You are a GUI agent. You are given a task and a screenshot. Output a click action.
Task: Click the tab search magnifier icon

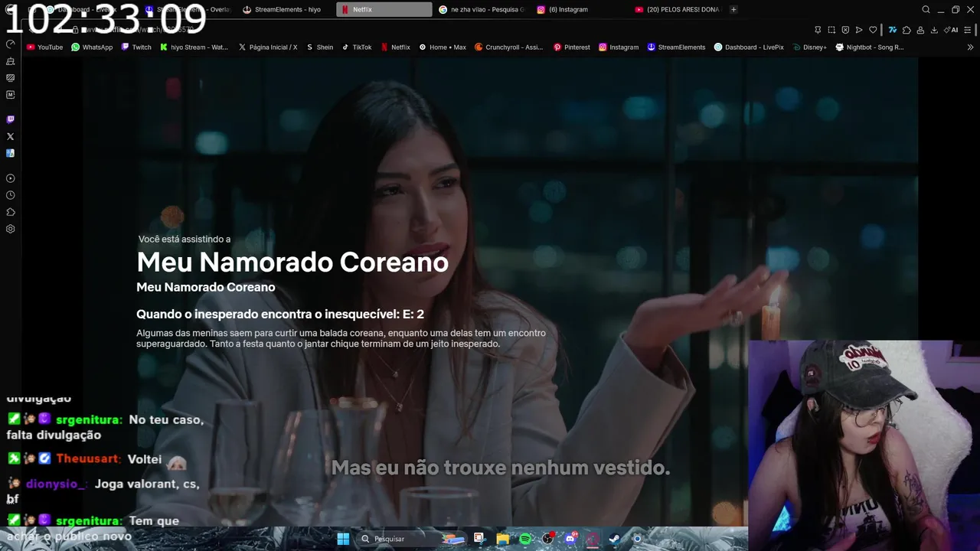click(x=926, y=9)
